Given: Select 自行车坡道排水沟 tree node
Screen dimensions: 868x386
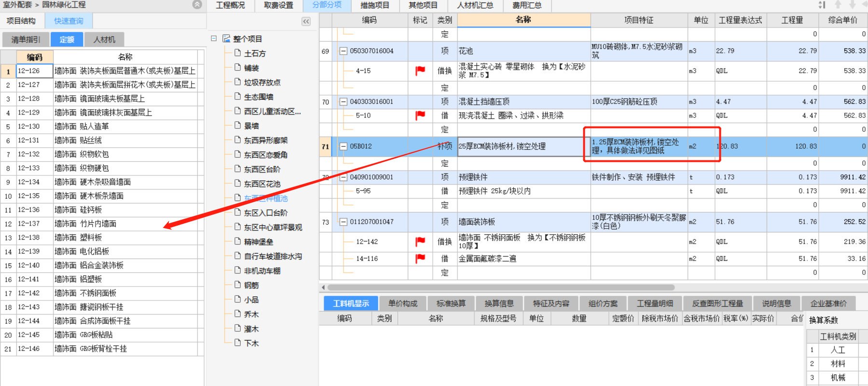Looking at the screenshot, I should pos(273,256).
